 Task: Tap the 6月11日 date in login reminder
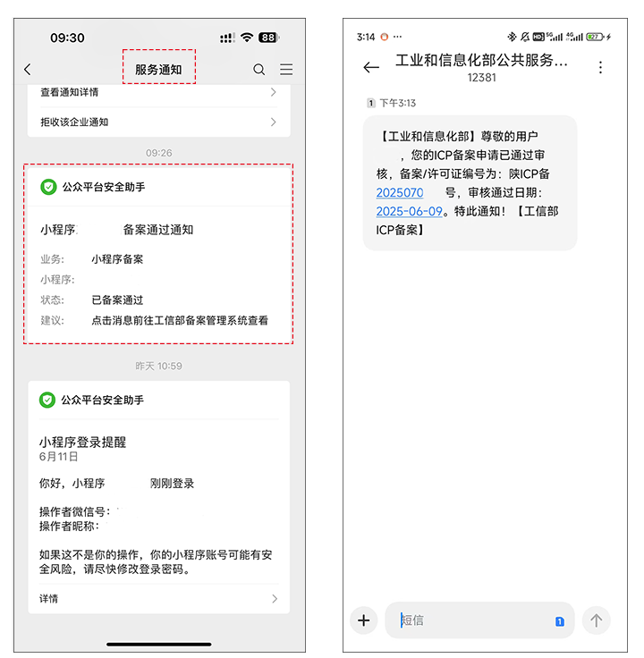tap(58, 457)
